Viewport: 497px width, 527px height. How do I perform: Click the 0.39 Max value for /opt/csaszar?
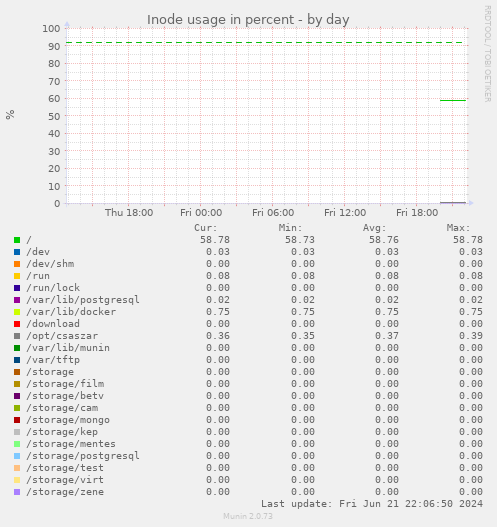pyautogui.click(x=471, y=336)
